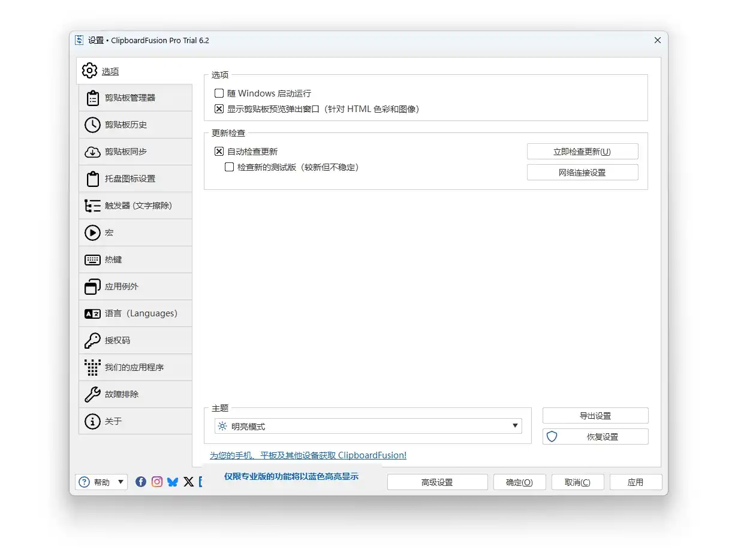Click the 仅限专业版的功能将以蓝色高亮显示 notice text

tap(291, 476)
